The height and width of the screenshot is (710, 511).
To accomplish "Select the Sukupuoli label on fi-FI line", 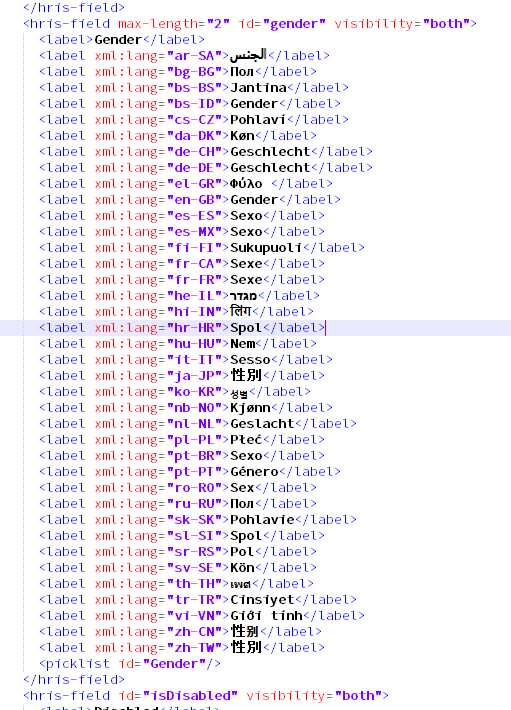I will click(266, 248).
